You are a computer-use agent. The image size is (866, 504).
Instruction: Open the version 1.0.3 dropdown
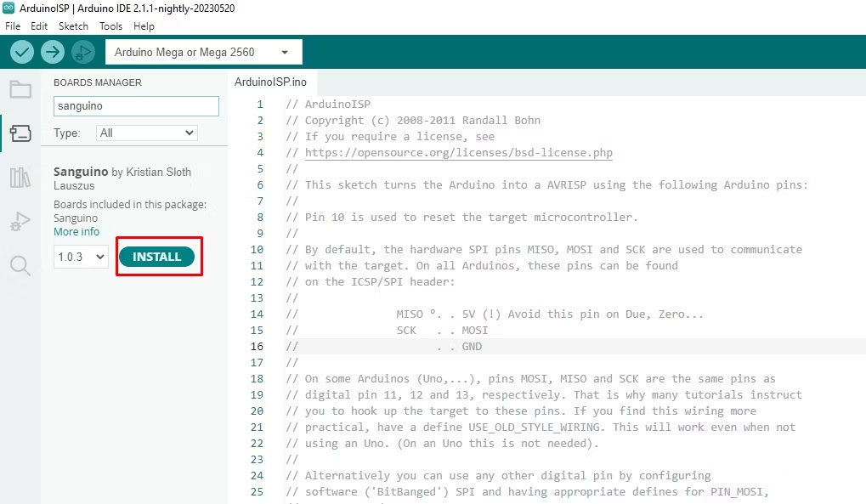(x=81, y=257)
